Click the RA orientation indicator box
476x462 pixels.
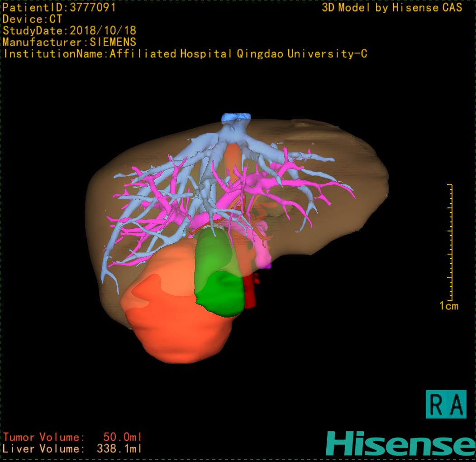tap(446, 404)
